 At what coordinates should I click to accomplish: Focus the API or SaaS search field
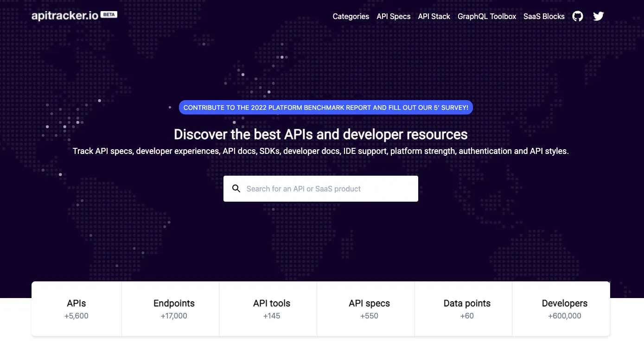(x=321, y=189)
